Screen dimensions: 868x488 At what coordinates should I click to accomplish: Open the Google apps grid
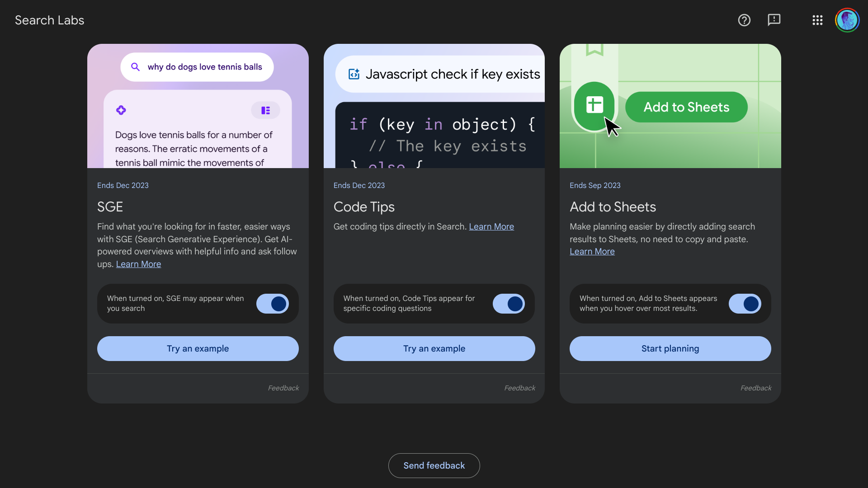pyautogui.click(x=817, y=20)
